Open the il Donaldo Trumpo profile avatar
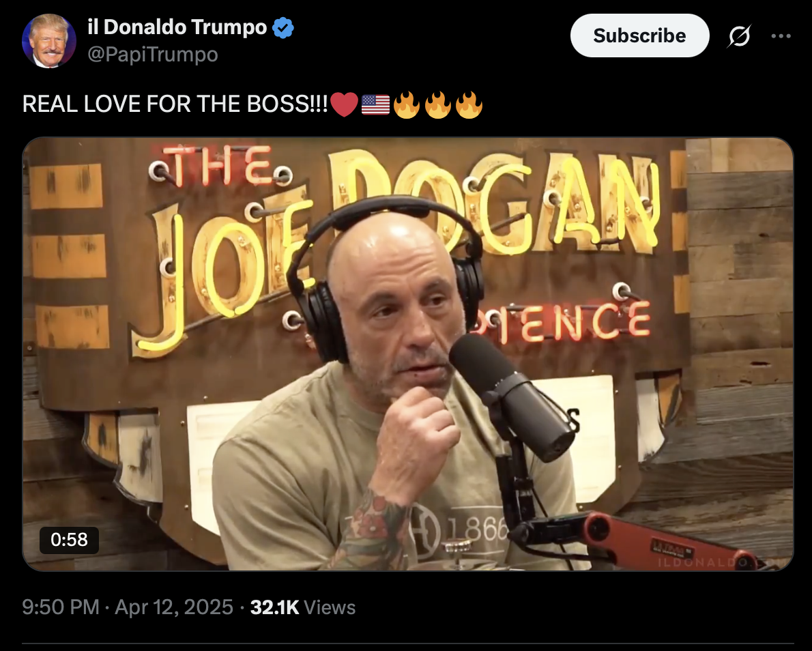 coord(48,41)
